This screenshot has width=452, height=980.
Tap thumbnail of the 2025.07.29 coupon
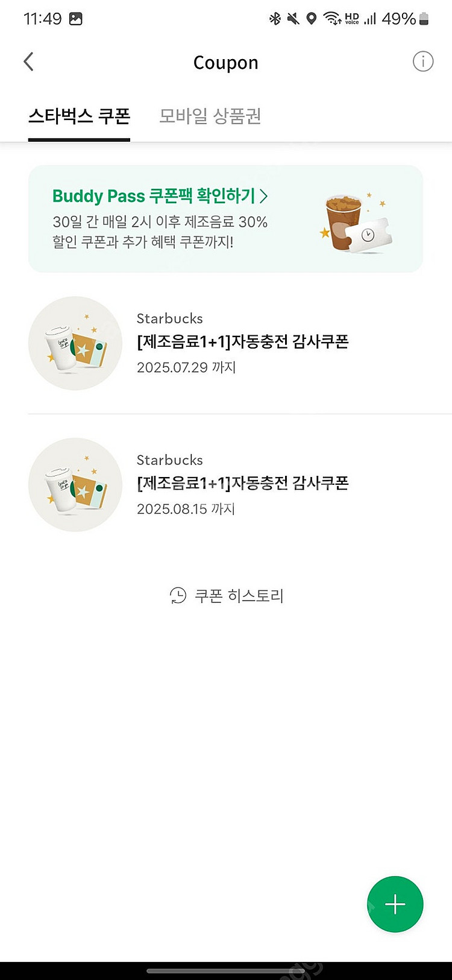pos(75,343)
